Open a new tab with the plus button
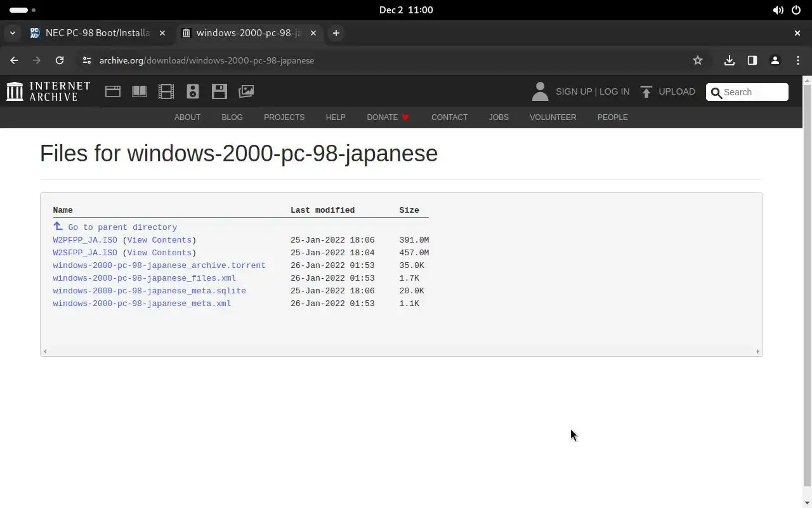 (x=336, y=33)
